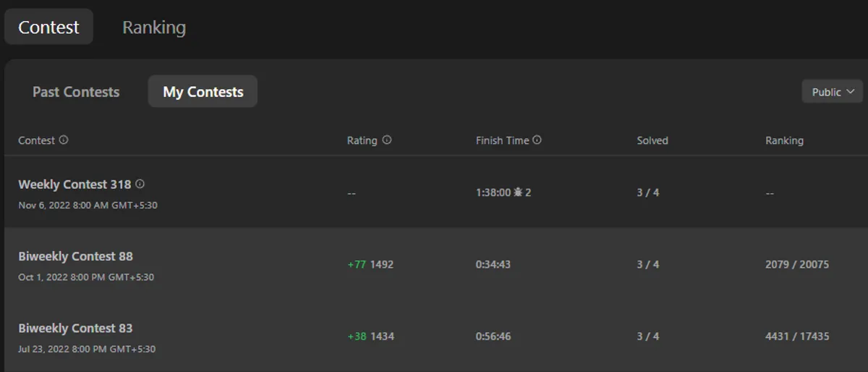Open the Public visibility dropdown

pos(833,92)
